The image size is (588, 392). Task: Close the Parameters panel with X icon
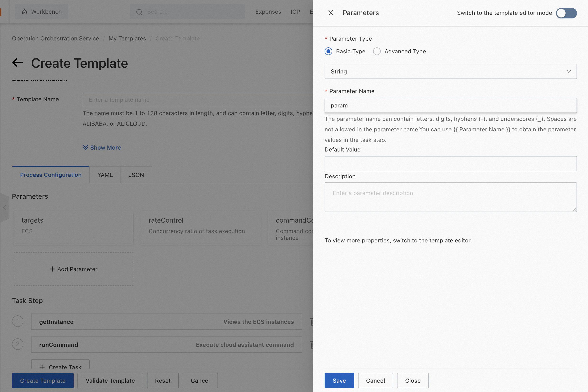pos(331,13)
